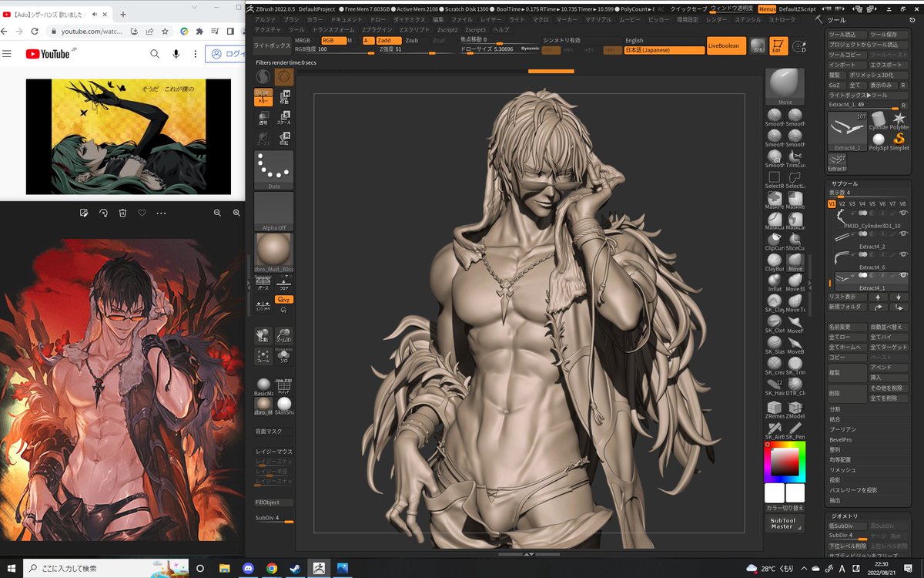
Task: Choose the PolyMesh3D star tool
Action: point(899,120)
